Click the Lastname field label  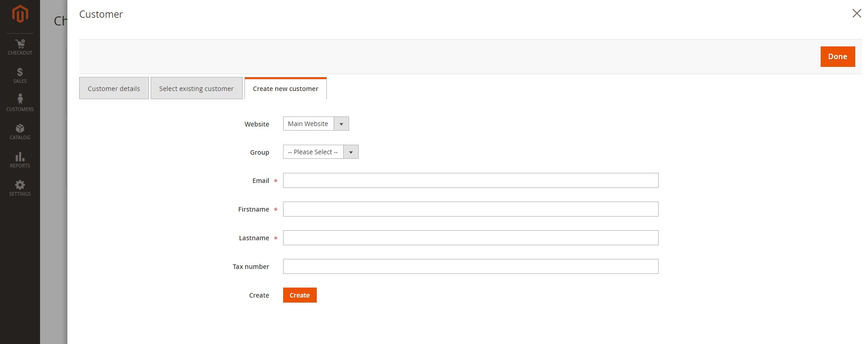[x=254, y=238]
